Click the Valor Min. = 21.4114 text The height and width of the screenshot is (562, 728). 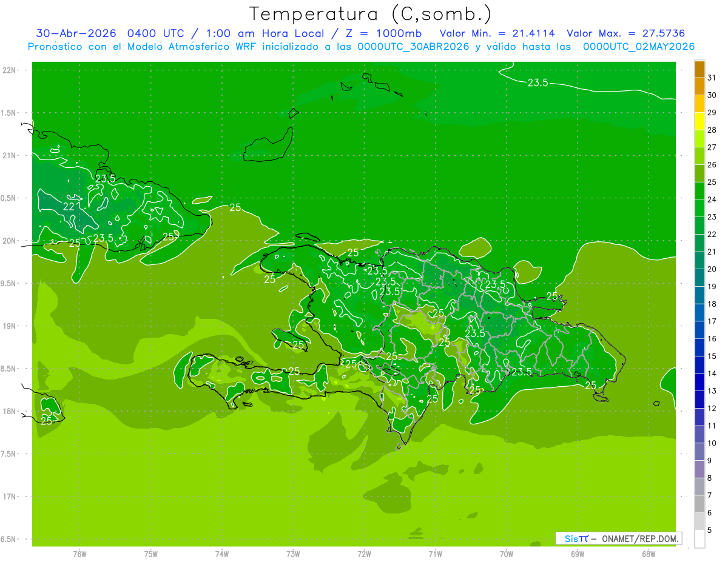point(497,33)
